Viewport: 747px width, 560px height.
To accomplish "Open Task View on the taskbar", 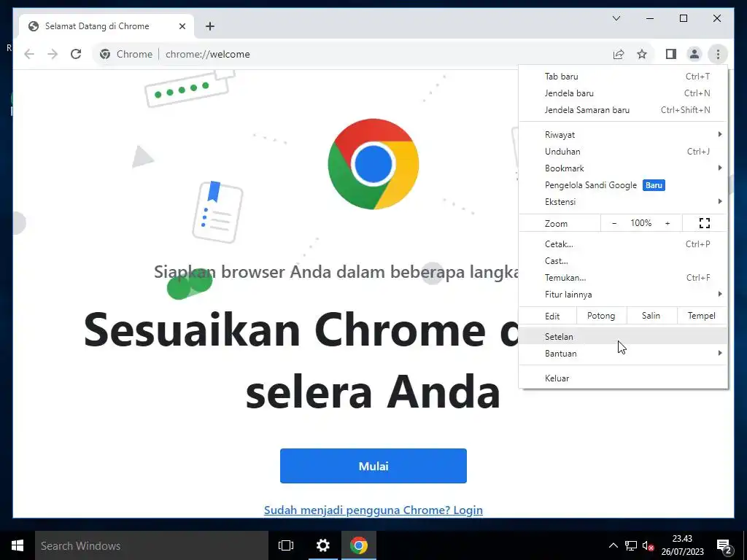I will (x=286, y=545).
